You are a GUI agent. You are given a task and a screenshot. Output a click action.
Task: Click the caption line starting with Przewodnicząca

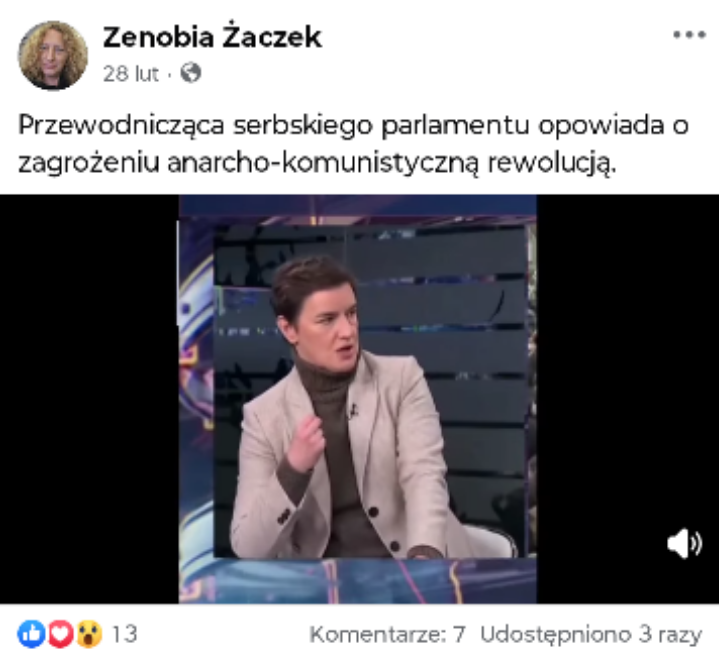point(353,125)
